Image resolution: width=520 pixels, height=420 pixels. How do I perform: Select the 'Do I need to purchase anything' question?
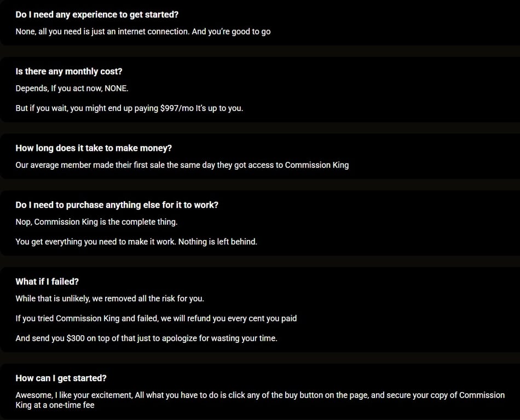[117, 205]
